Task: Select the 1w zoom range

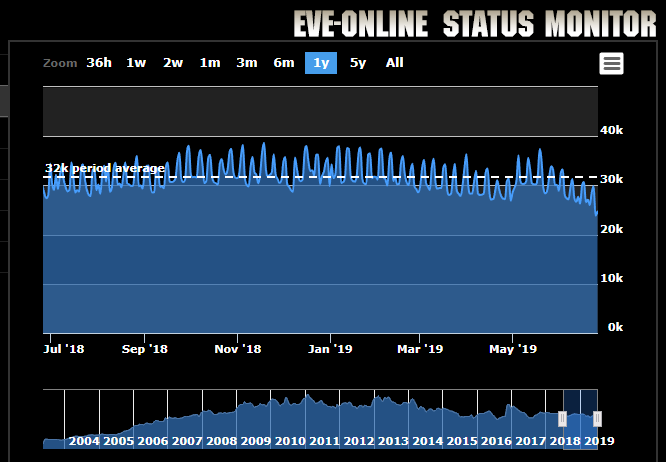Action: [136, 63]
